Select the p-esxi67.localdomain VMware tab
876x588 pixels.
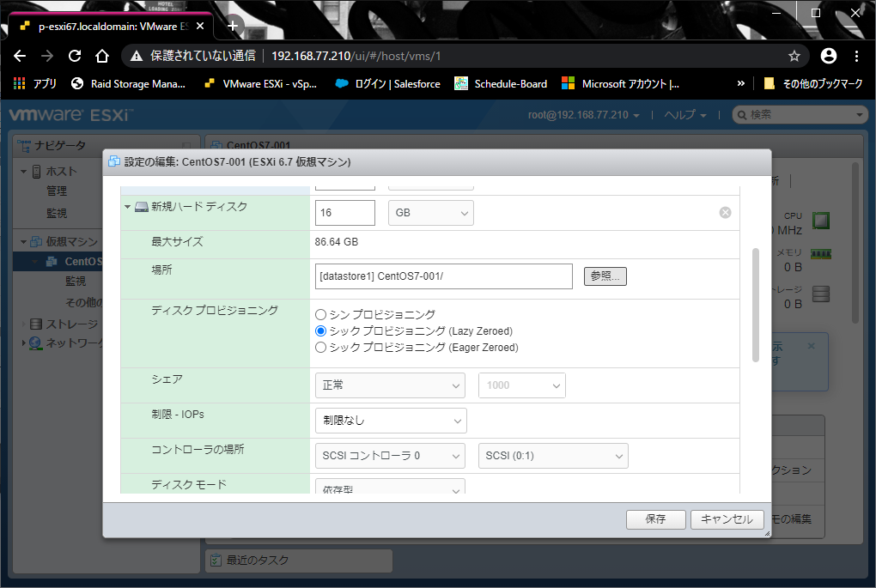click(x=111, y=27)
